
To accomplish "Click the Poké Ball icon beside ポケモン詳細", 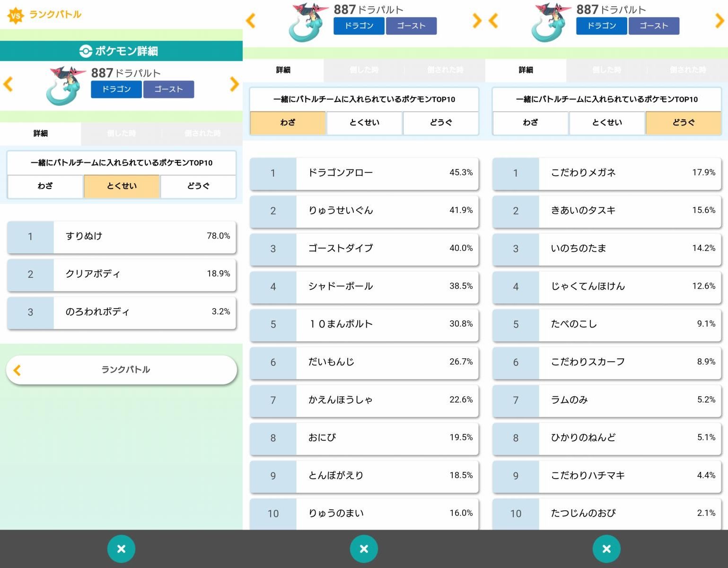I will 86,51.
